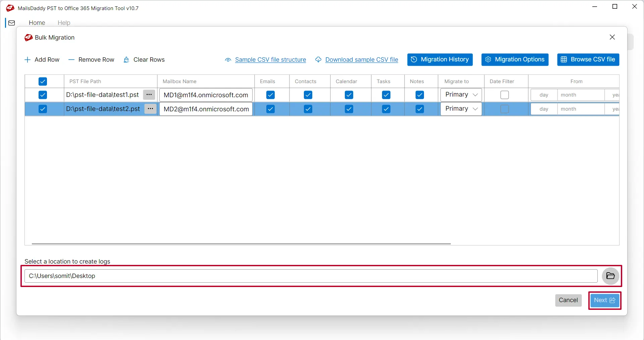This screenshot has width=644, height=340.
Task: Toggle the select-all checkbox in table header
Action: (43, 81)
